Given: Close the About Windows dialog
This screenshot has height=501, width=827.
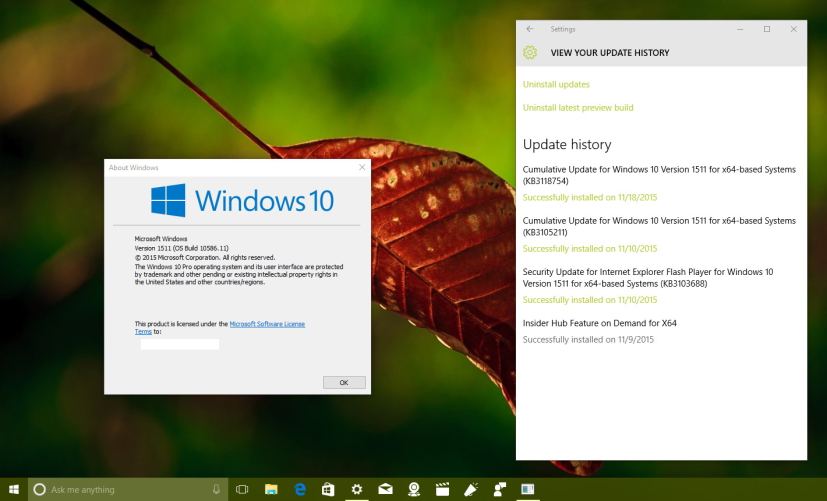Looking at the screenshot, I should (x=362, y=167).
